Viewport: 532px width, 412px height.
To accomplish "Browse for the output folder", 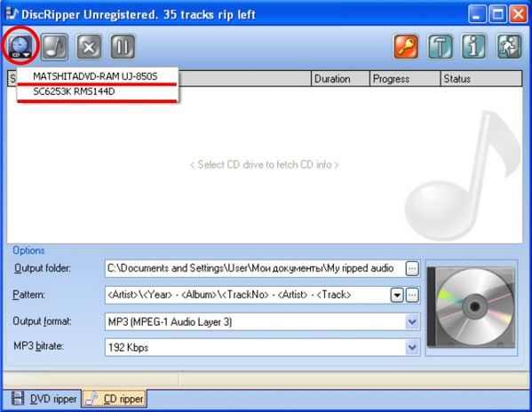I will 412,268.
